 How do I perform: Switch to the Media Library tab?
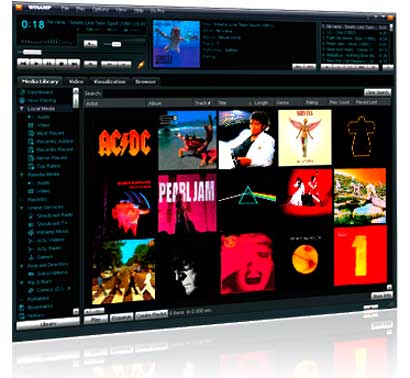tap(40, 82)
